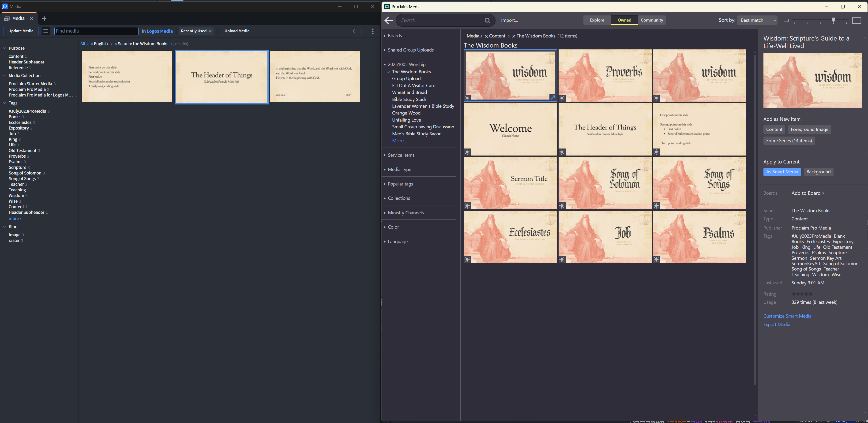Switch to the Community tab

tap(652, 20)
